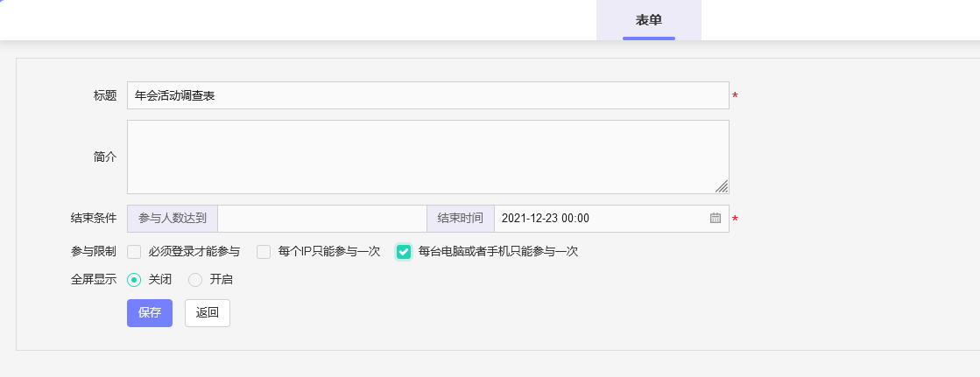Enable 必须登录才能参与 checkbox

(134, 252)
